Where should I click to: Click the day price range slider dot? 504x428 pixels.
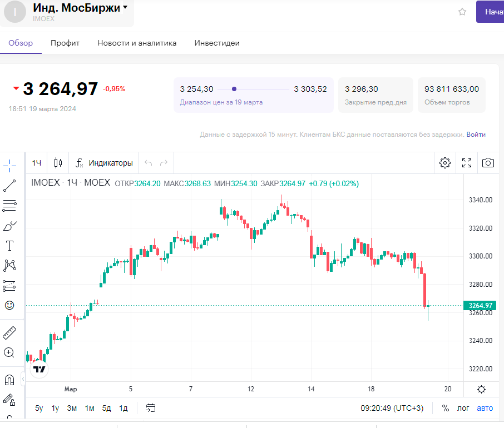tap(234, 89)
